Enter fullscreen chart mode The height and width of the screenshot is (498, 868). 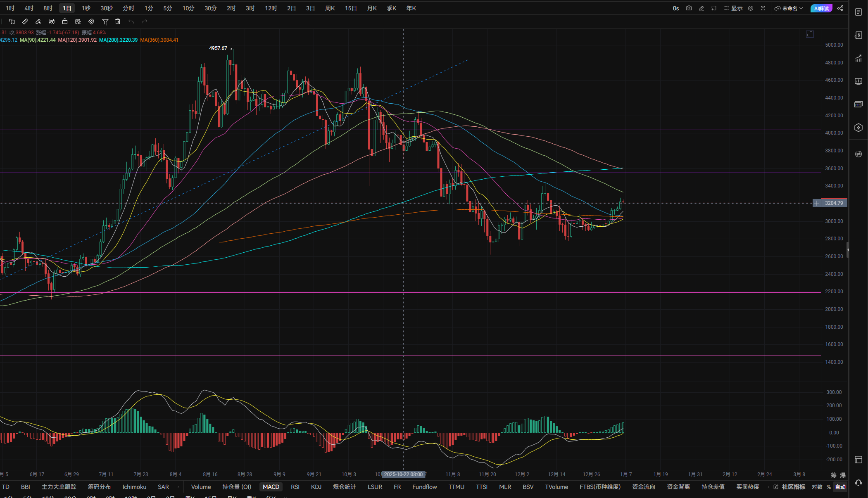[x=763, y=8]
